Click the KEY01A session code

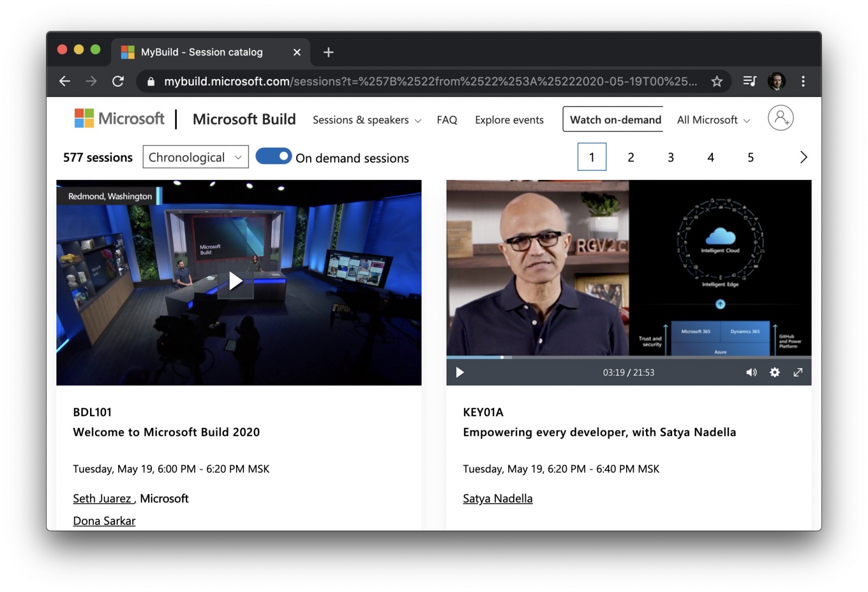(483, 412)
